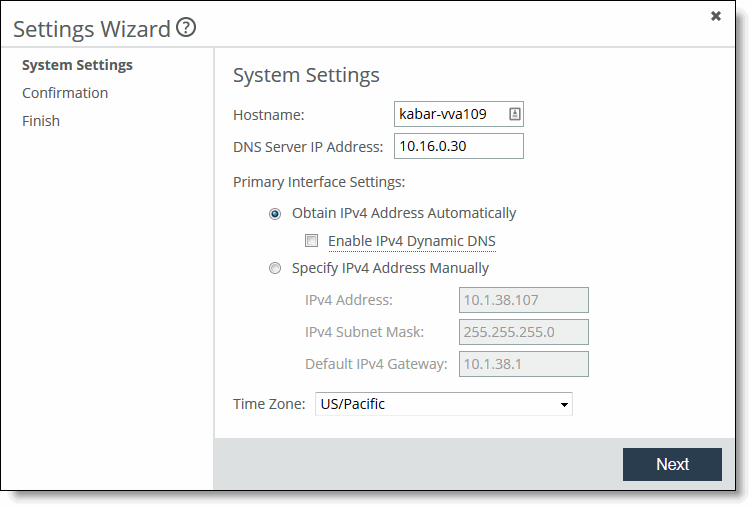Go to Confirmation step
Viewport: 752px width, 507px height.
coord(65,93)
